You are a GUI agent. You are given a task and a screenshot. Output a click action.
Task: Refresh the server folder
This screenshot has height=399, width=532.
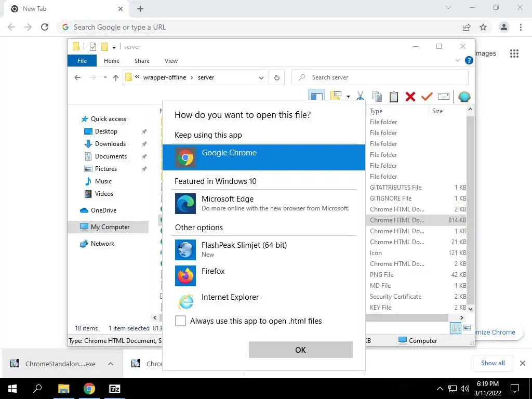pyautogui.click(x=277, y=78)
